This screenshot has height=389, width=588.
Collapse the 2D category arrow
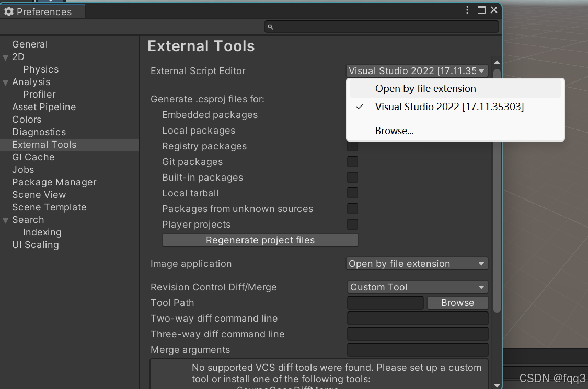coord(5,57)
